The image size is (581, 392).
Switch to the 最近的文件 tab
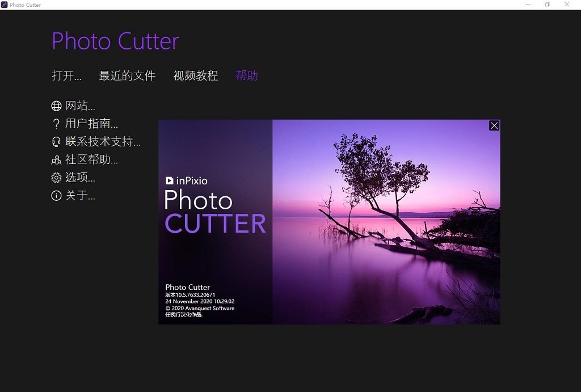pos(127,76)
